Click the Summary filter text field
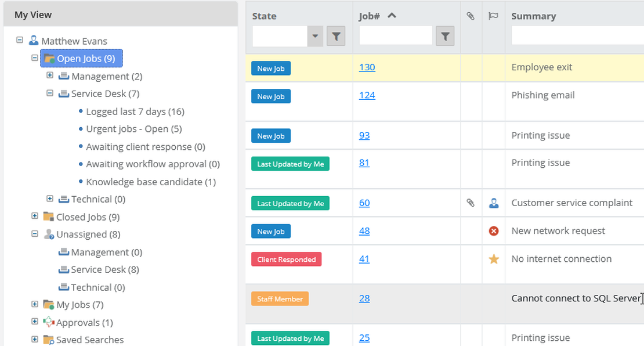The height and width of the screenshot is (346, 644). click(x=577, y=35)
